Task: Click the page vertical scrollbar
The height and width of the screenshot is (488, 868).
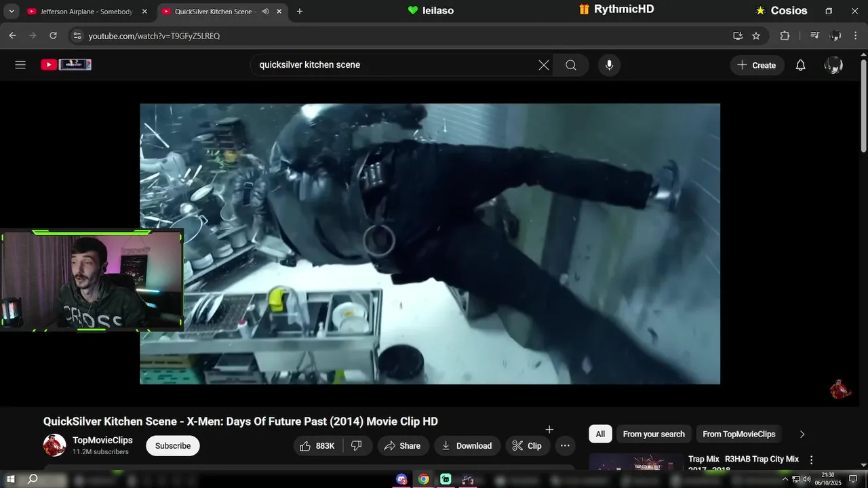Action: coord(863,105)
